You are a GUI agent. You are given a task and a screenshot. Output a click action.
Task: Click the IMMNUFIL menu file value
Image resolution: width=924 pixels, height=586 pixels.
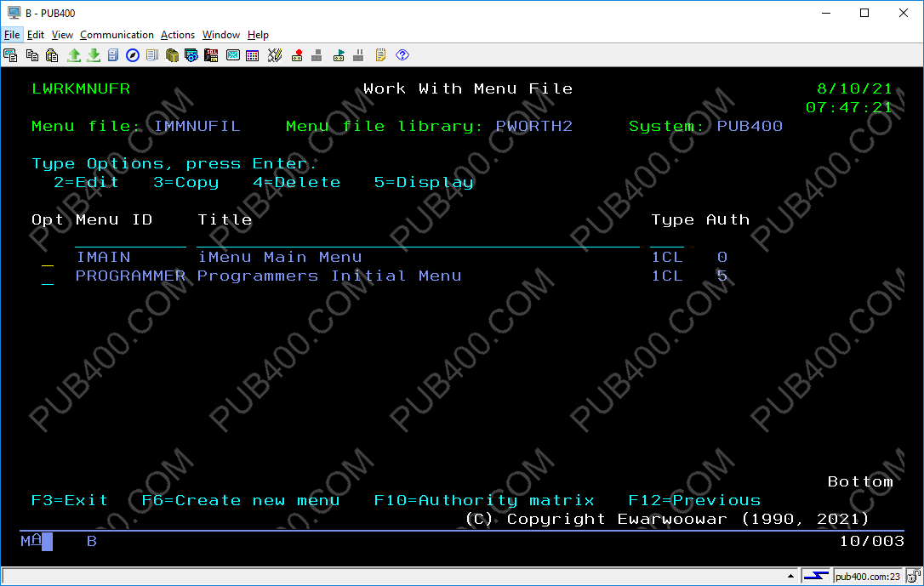(197, 126)
